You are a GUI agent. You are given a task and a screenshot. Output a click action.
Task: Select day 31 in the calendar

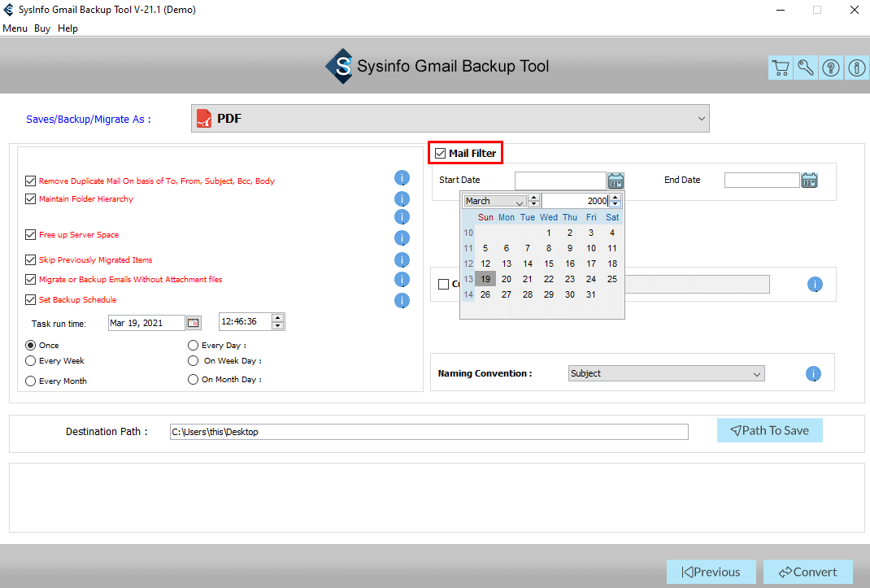pos(591,295)
